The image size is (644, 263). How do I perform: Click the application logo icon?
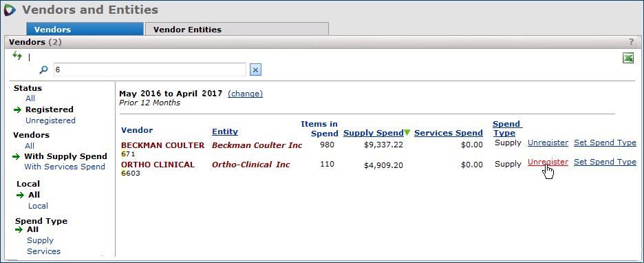pos(10,10)
